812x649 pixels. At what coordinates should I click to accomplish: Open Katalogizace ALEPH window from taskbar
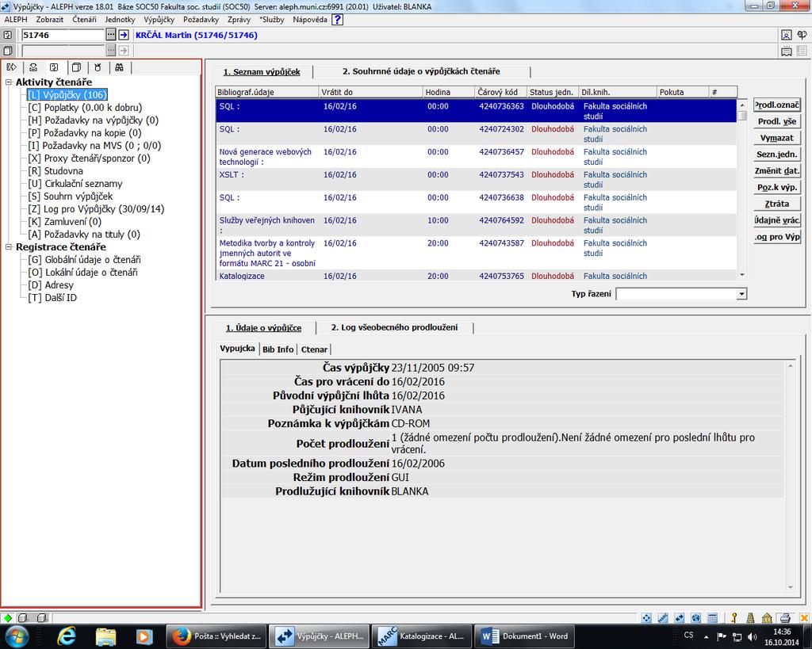[x=423, y=636]
